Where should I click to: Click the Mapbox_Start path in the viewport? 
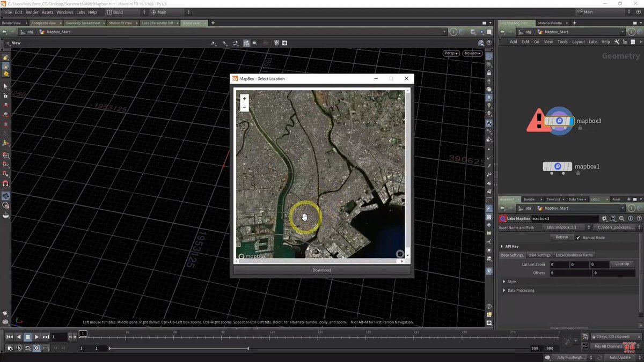[x=58, y=32]
